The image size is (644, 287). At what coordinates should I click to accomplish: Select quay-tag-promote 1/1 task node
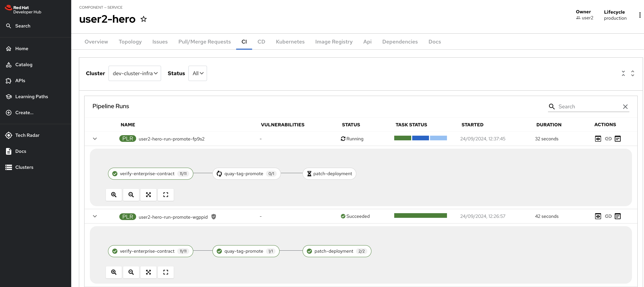(246, 251)
